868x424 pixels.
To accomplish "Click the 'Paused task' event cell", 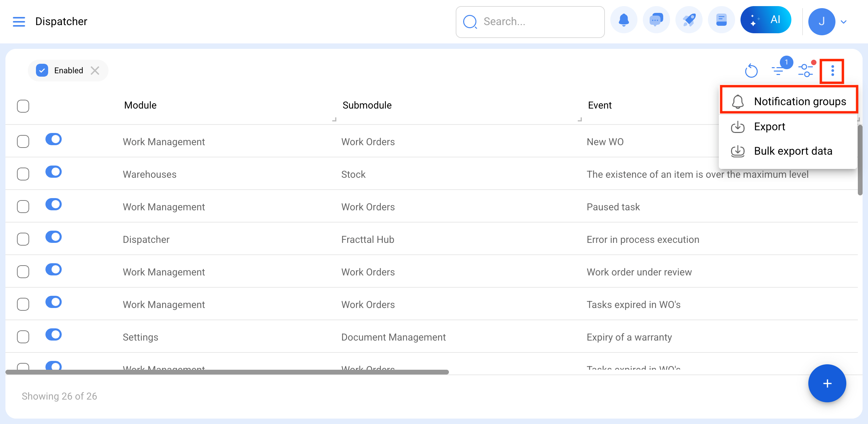I will click(613, 207).
